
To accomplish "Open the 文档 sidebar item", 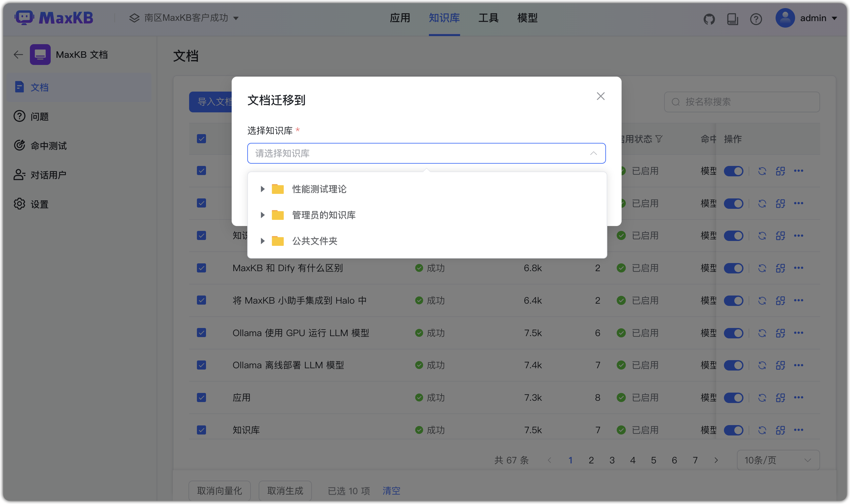I will tap(79, 87).
